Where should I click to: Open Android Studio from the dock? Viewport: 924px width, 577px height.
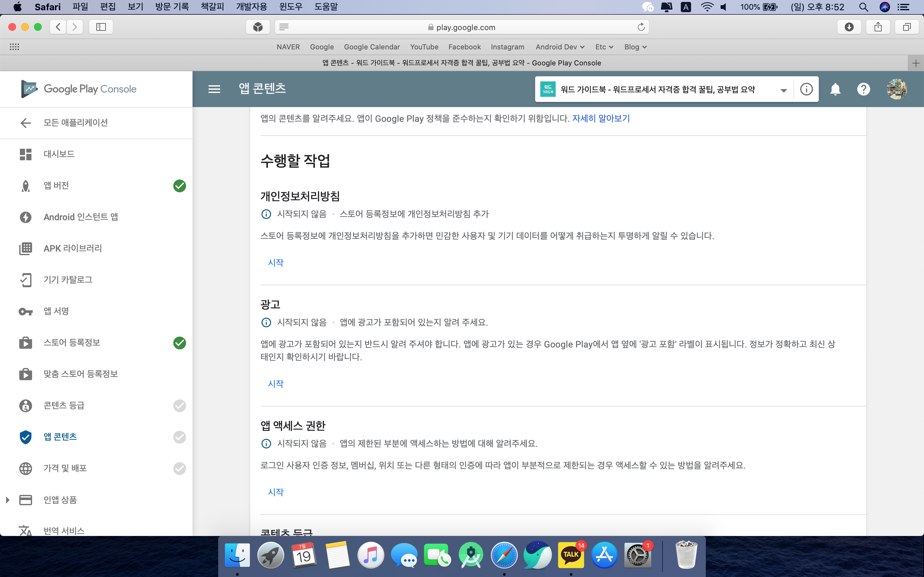tap(471, 556)
